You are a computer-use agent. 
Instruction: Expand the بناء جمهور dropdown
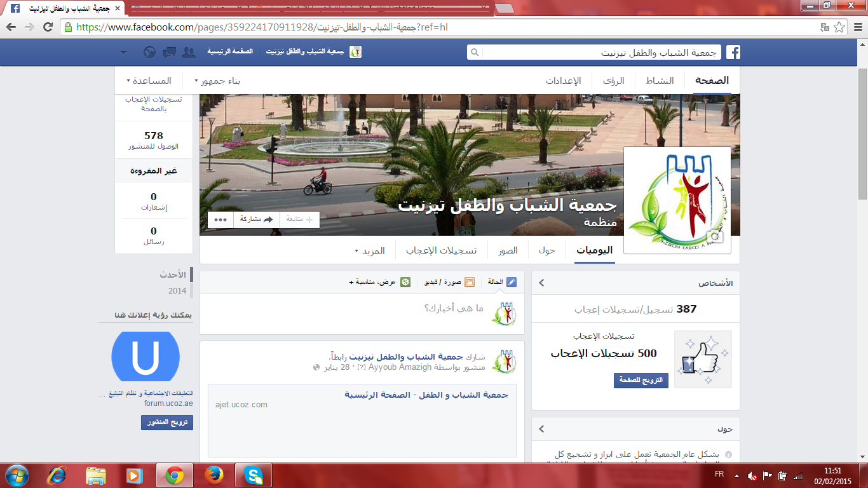(217, 81)
